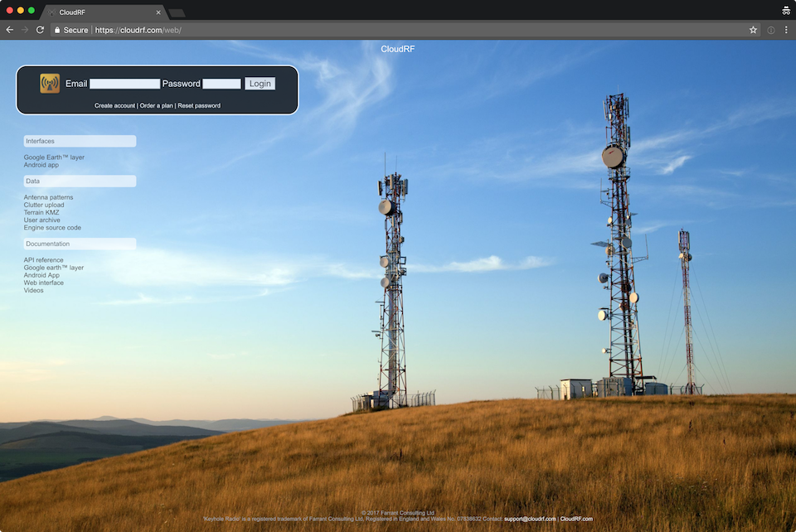Click the bookmark star icon
Screen dimensions: 796x532
pyautogui.click(x=753, y=29)
